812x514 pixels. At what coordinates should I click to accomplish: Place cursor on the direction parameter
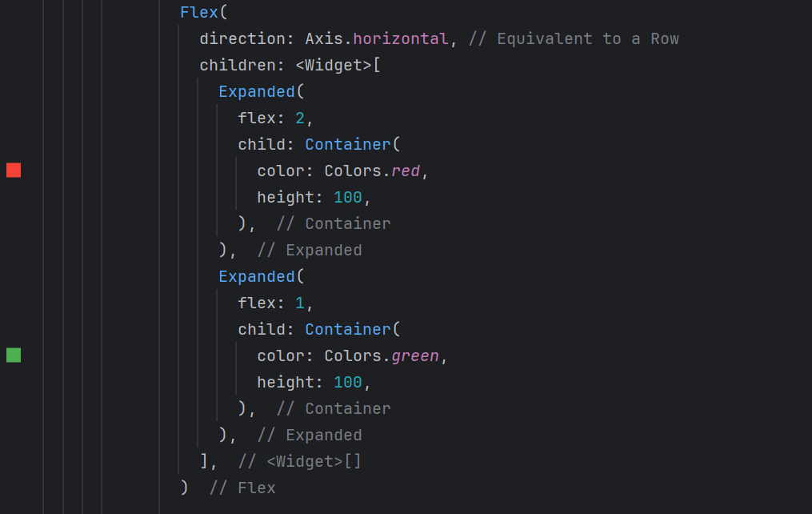(x=238, y=39)
